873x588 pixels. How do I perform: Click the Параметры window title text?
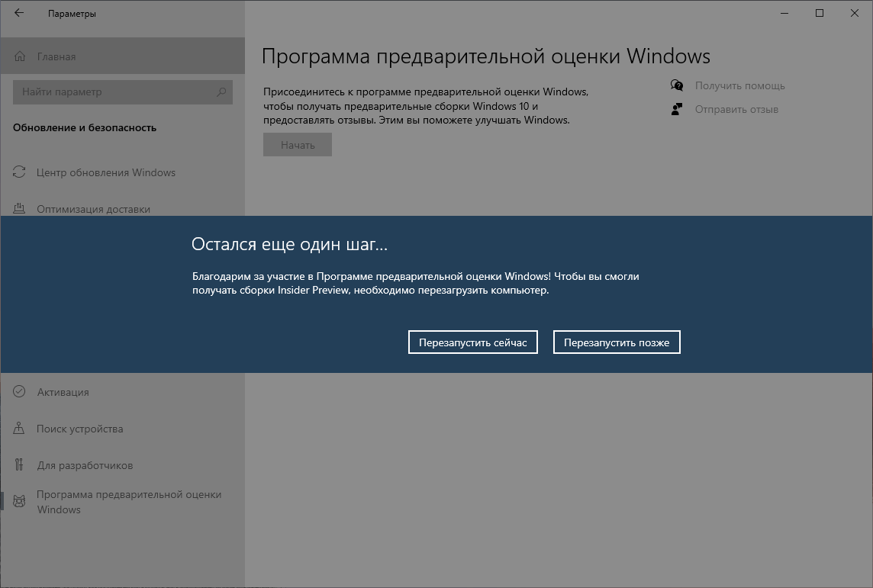(x=72, y=14)
